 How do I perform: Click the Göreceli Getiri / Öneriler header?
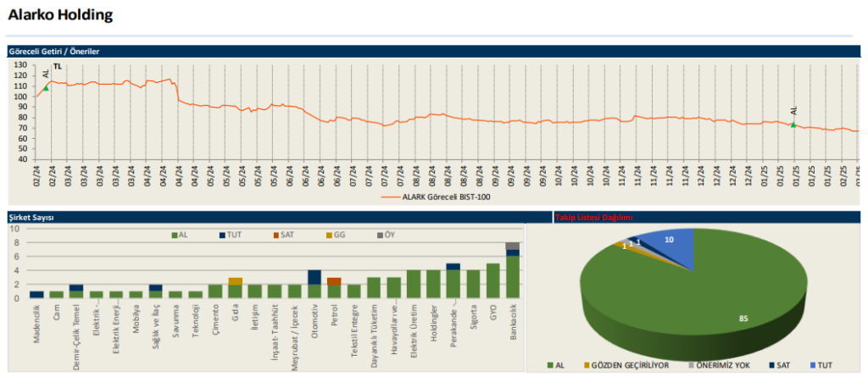pos(54,52)
